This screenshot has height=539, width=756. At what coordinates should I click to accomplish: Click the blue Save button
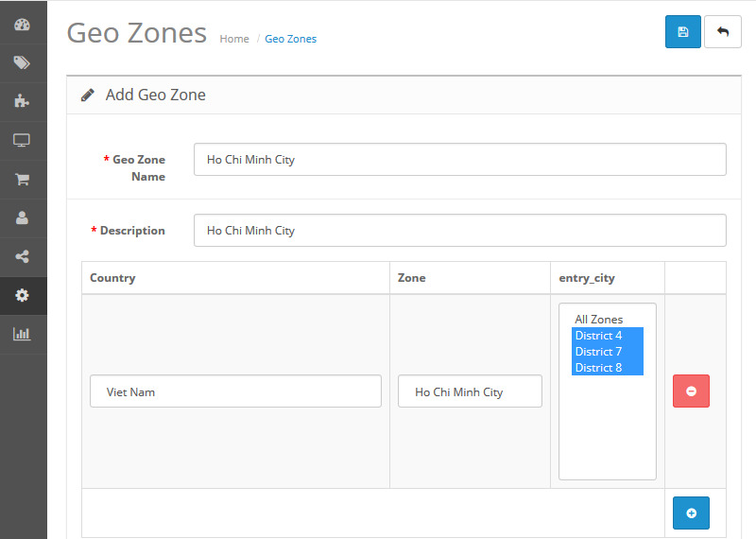683,31
